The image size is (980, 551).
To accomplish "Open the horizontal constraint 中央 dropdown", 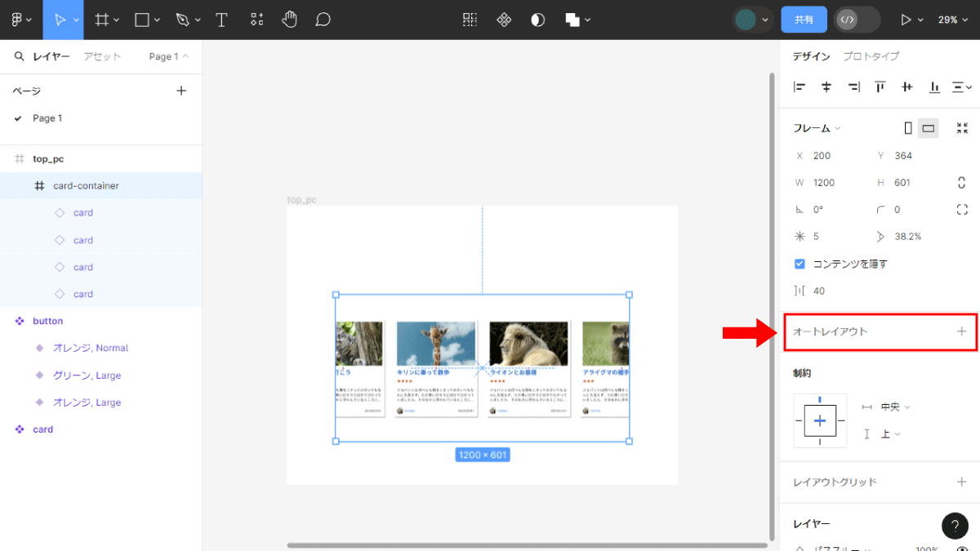I will tap(894, 407).
